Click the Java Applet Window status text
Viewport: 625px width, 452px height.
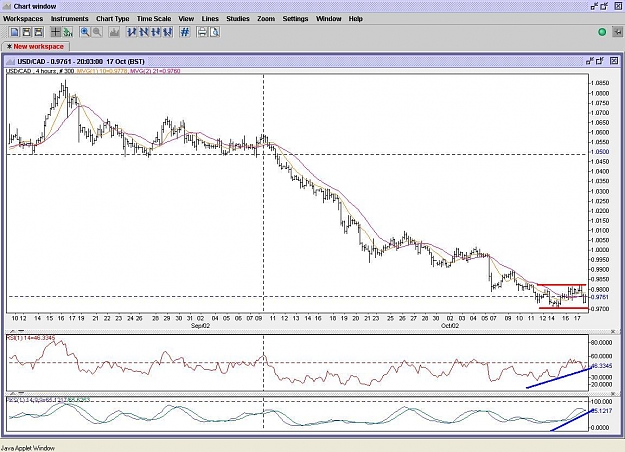point(28,448)
